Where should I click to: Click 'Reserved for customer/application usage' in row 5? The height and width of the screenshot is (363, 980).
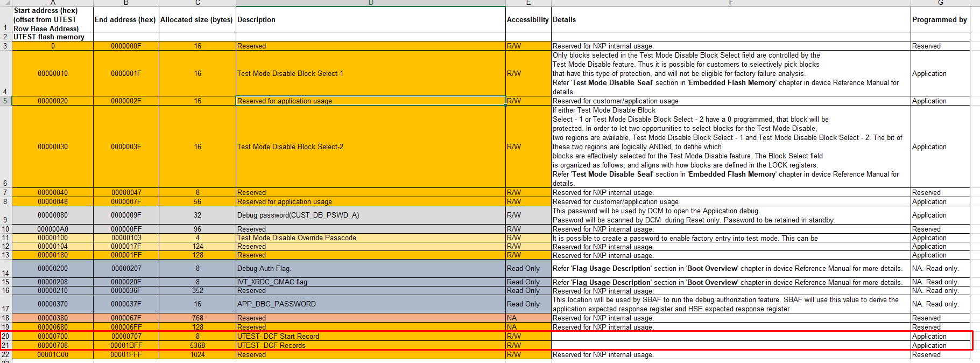[x=731, y=101]
